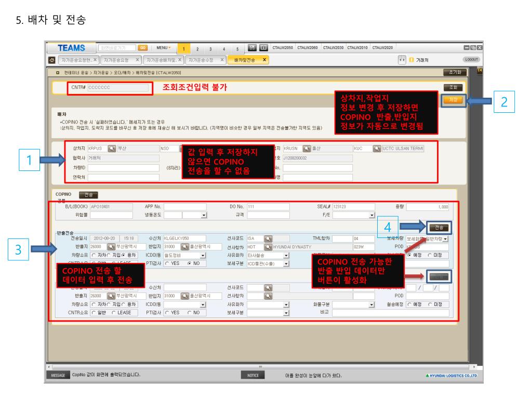Open the 냉동온도 unit dropdown
The width and height of the screenshot is (532, 399).
(x=204, y=215)
